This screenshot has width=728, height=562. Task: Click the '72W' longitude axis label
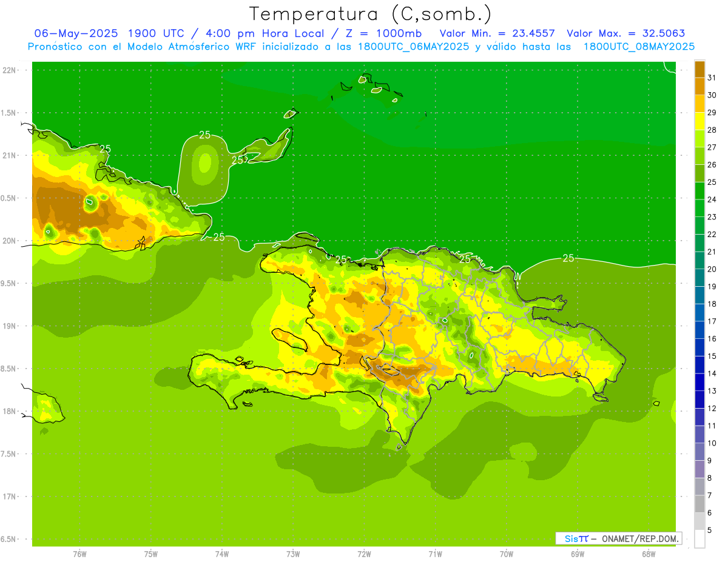(x=364, y=554)
